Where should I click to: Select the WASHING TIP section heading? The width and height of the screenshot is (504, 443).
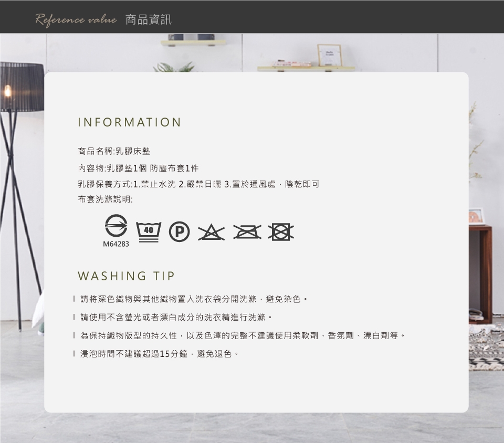[x=126, y=276]
